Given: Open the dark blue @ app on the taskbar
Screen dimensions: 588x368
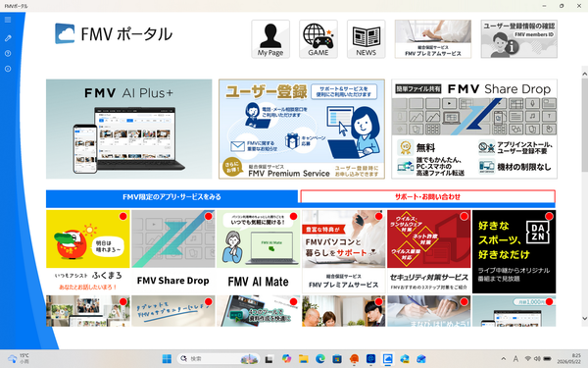Looking at the screenshot, I should pos(370,359).
